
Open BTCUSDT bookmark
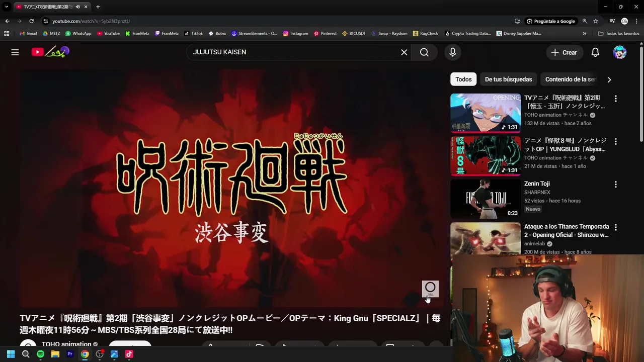pyautogui.click(x=354, y=34)
